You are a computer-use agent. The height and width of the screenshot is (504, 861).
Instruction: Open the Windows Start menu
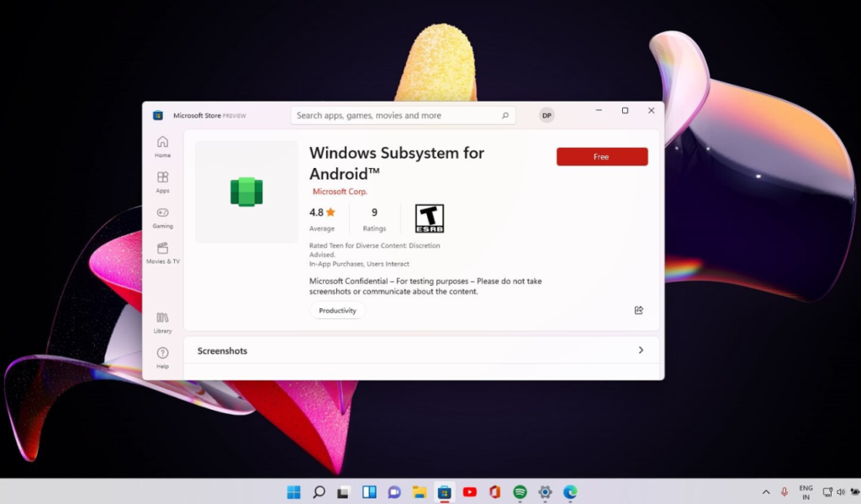click(293, 492)
